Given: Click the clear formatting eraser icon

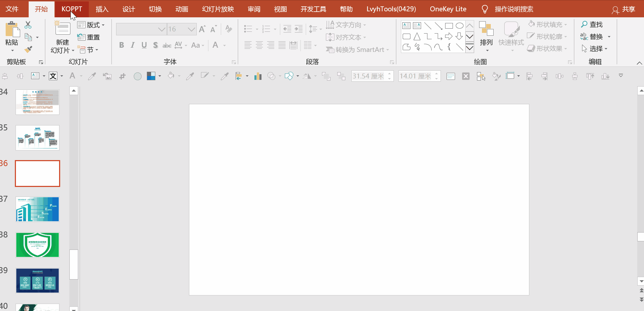Looking at the screenshot, I should point(229,29).
